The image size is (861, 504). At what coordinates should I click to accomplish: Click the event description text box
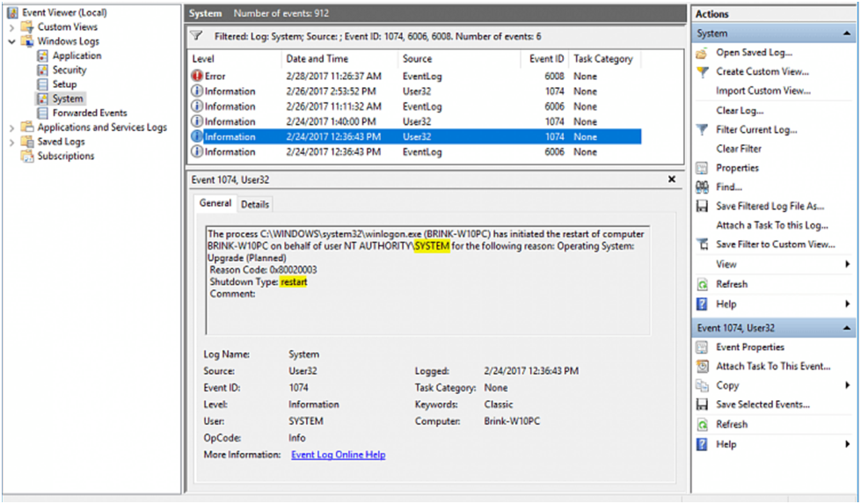pos(427,280)
